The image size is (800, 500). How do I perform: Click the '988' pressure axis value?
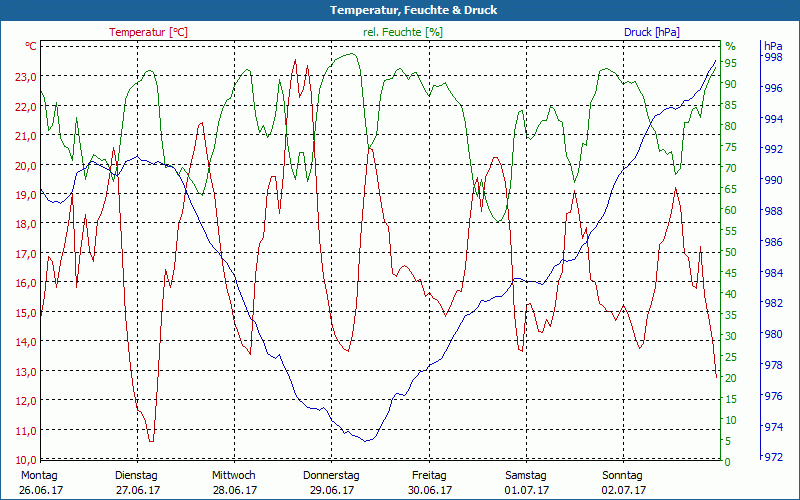click(773, 211)
